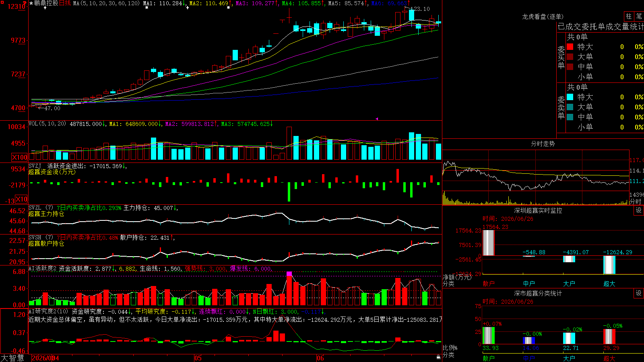Select the 深圳超赢实时监控 panel title
The width and height of the screenshot is (644, 362).
(538, 210)
